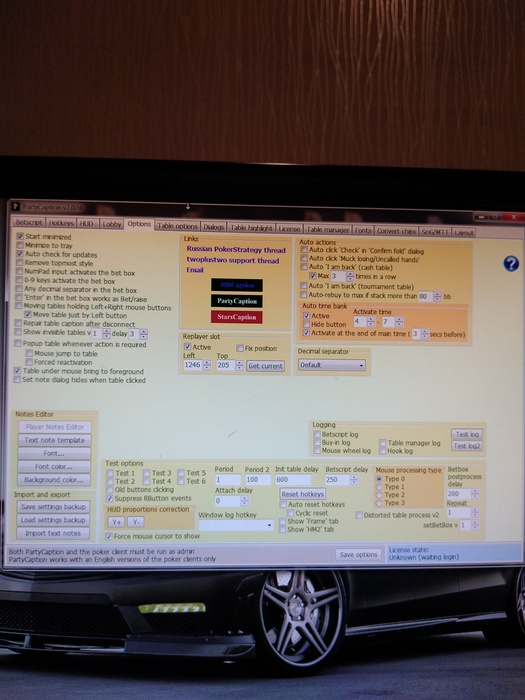Open the HUD tab
The width and height of the screenshot is (525, 700).
point(87,223)
